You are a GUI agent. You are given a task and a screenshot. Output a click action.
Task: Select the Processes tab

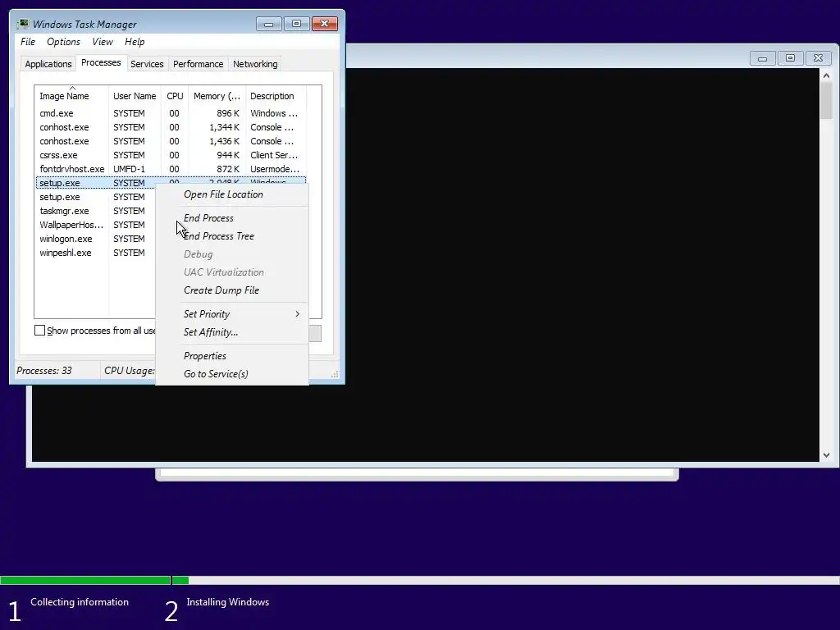pyautogui.click(x=101, y=62)
